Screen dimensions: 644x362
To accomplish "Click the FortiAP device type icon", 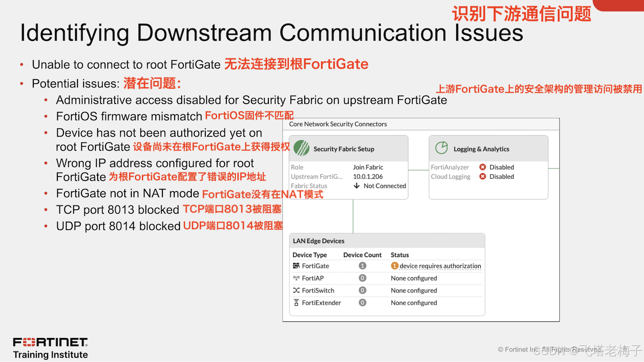I will coord(296,278).
